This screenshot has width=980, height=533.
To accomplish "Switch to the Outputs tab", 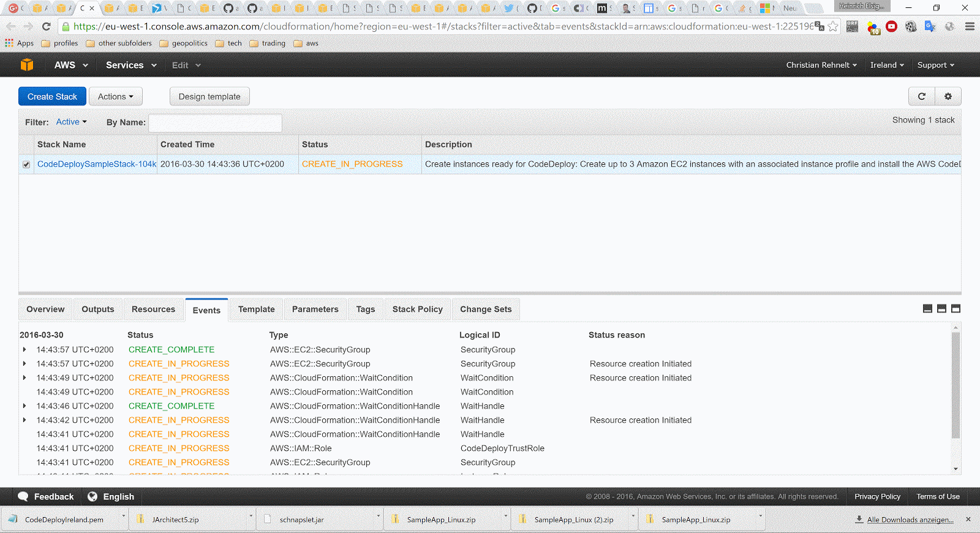I will (98, 309).
